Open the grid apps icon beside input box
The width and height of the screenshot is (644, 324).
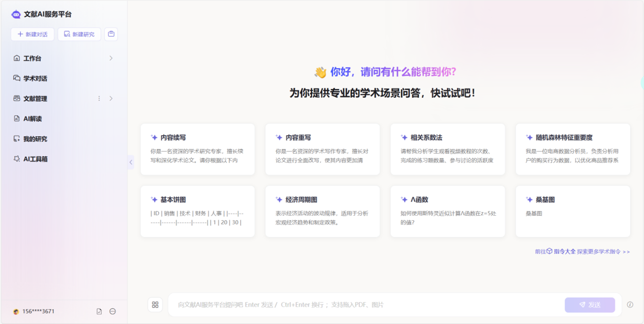pyautogui.click(x=155, y=305)
